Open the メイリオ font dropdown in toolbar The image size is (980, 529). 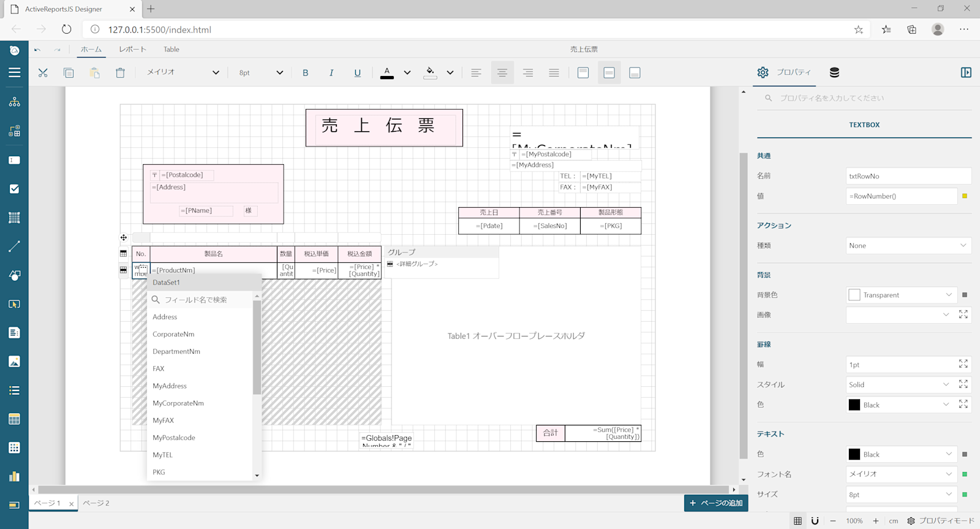(183, 72)
